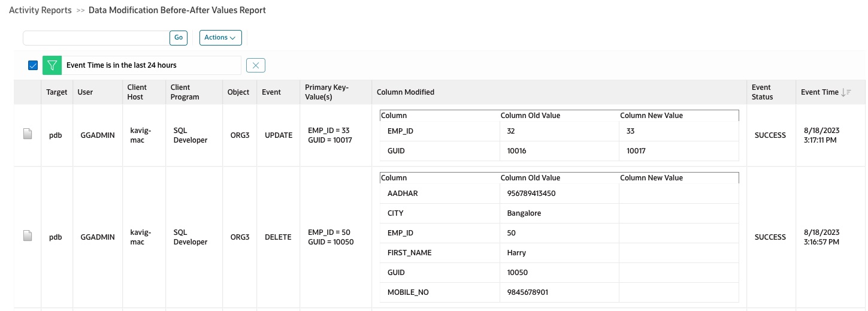Click into the report search field
The width and height of the screenshot is (868, 311).
pos(96,38)
